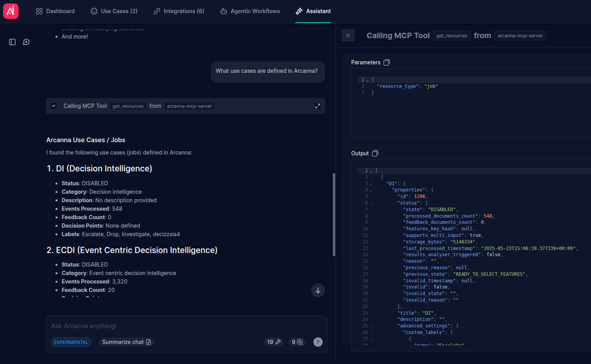Click "Feedback Count: 20" line

point(88,290)
